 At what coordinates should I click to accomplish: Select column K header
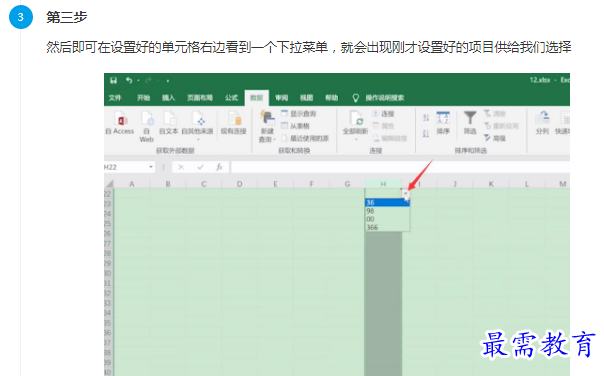click(491, 184)
